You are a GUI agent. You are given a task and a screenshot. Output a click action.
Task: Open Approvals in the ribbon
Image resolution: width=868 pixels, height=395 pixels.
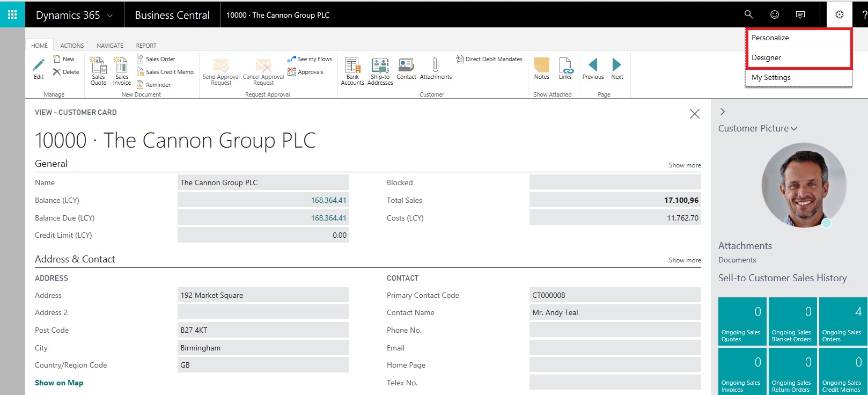click(x=305, y=72)
